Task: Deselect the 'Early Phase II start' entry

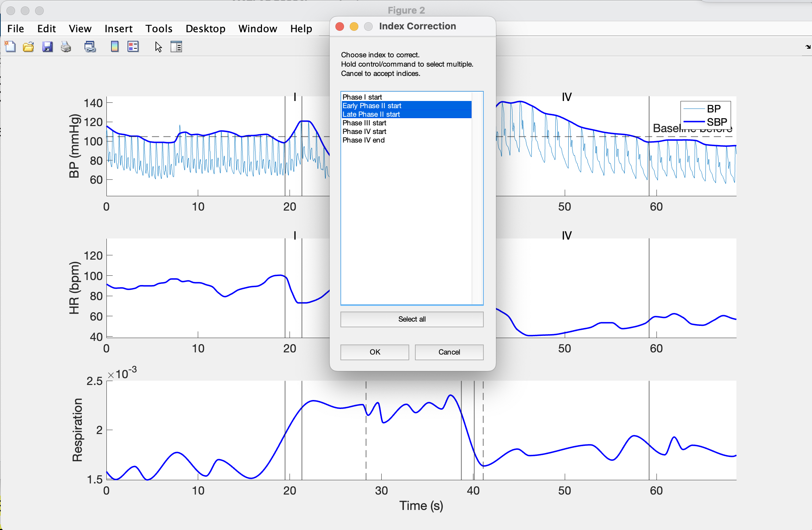Action: [372, 106]
